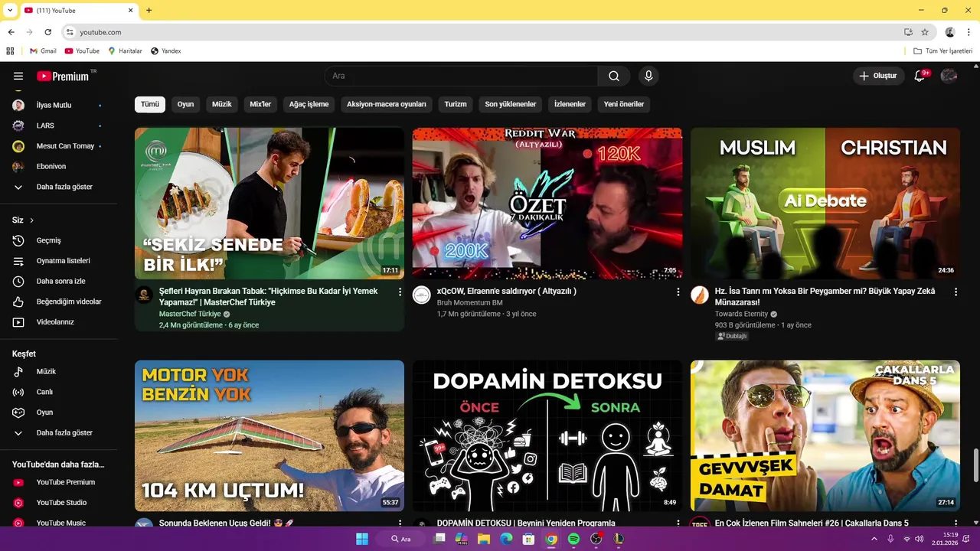Click the Oynatma listeleri playlist icon
This screenshot has height=551, width=980.
18,261
